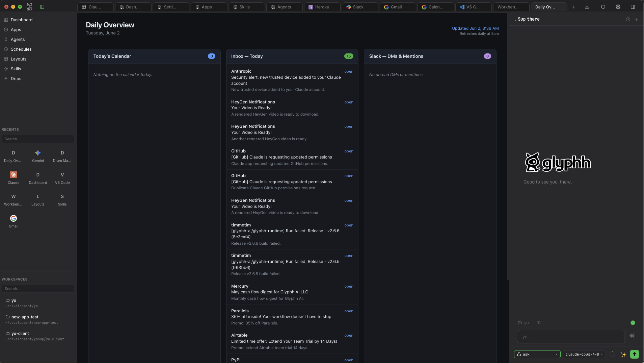Open the Airtable team trial email
Screen dimensions: 644x363
tap(349, 336)
